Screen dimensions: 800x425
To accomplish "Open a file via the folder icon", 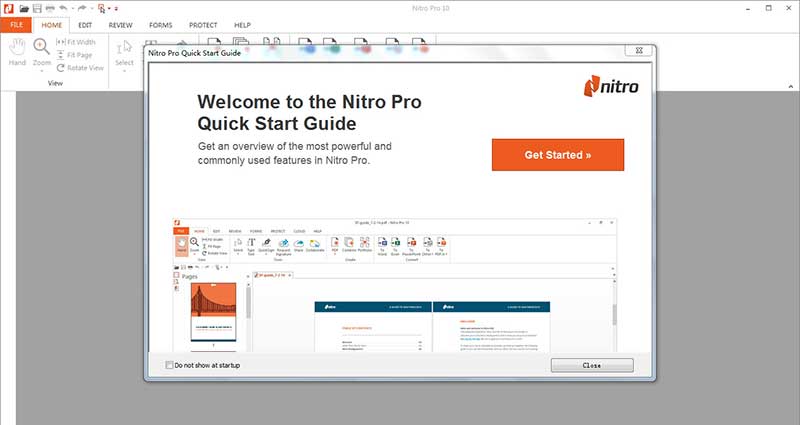I will click(24, 9).
